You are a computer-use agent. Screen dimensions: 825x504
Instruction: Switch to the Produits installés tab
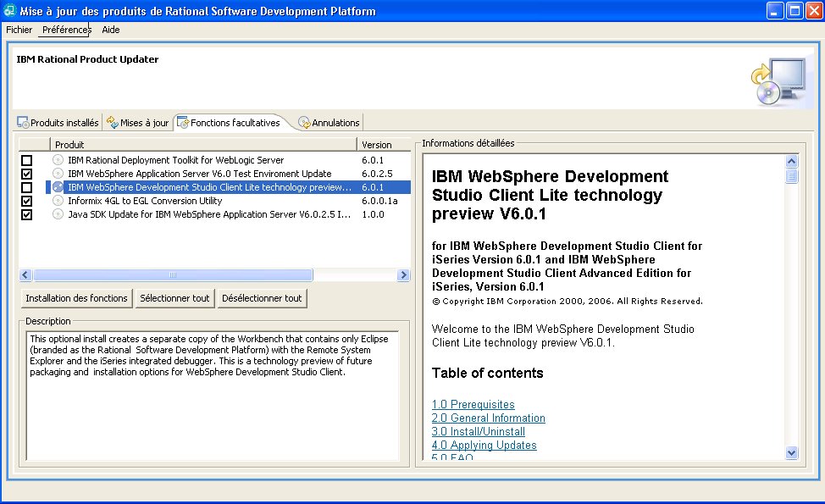click(x=58, y=123)
